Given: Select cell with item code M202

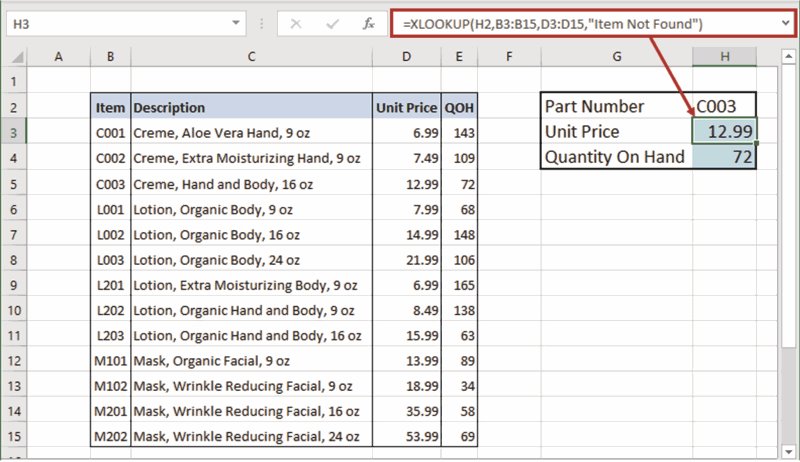Looking at the screenshot, I should point(110,437).
